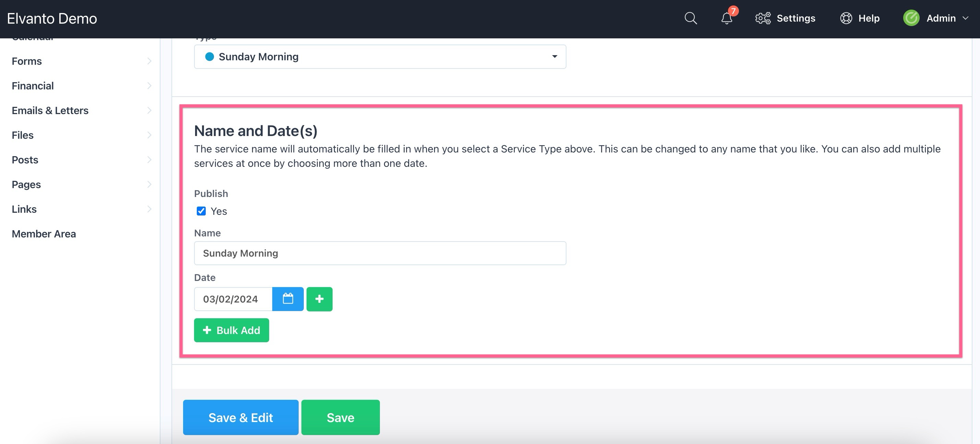Open the calendar date picker icon

[288, 299]
